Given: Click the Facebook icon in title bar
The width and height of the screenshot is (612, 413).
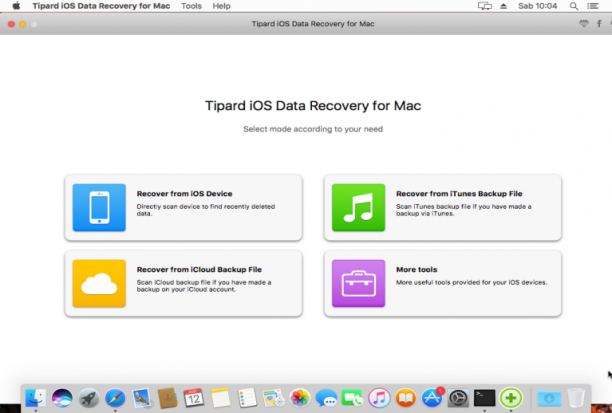Looking at the screenshot, I should pos(599,24).
